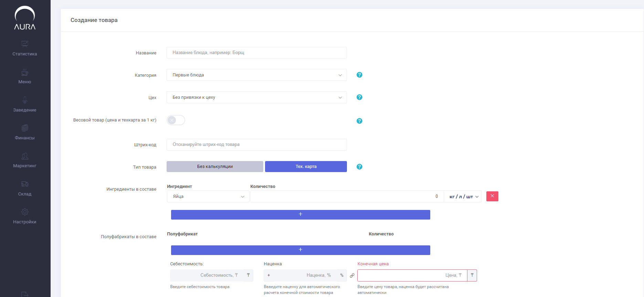Click the tenge symbol beside Себестоимость field
This screenshot has width=644, height=297.
(248, 275)
